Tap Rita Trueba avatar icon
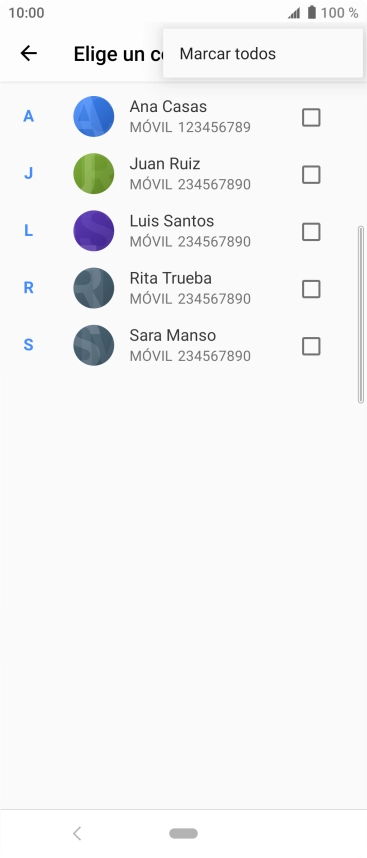The height and width of the screenshot is (858, 367). click(x=94, y=288)
